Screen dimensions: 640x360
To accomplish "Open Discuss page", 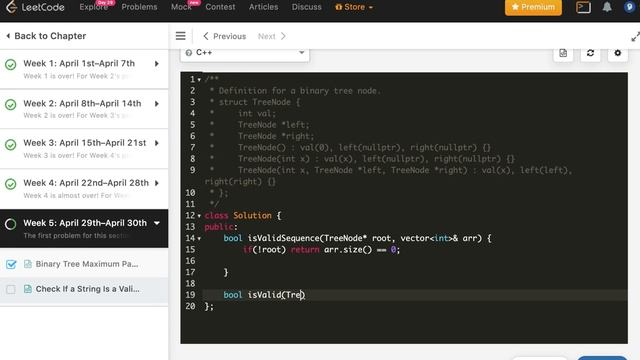I will (307, 7).
